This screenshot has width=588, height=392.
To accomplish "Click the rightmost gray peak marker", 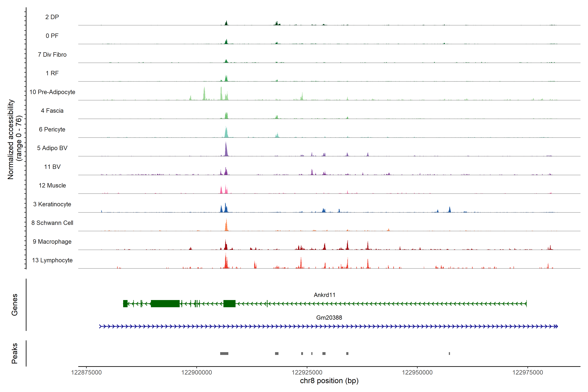I will (449, 353).
